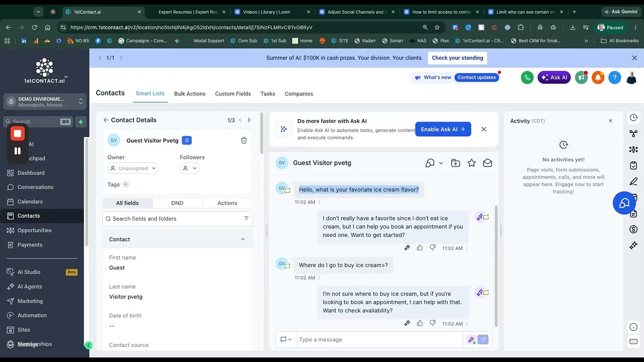Click the Type a message field
This screenshot has height=362, width=644.
pos(380,340)
